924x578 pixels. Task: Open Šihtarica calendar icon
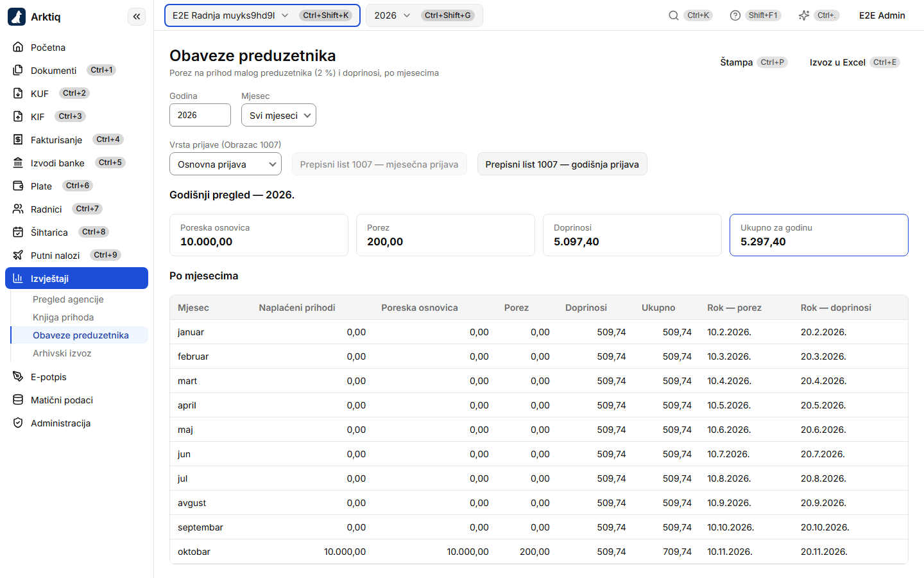18,232
